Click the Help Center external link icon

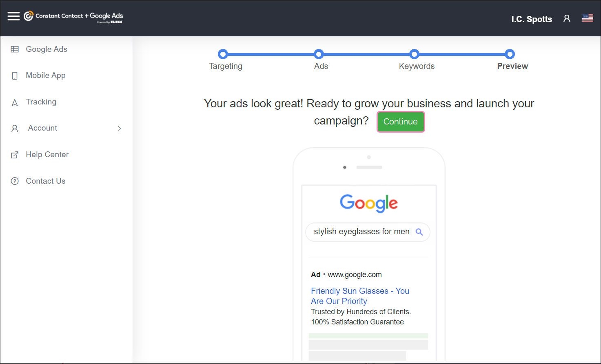click(x=15, y=155)
